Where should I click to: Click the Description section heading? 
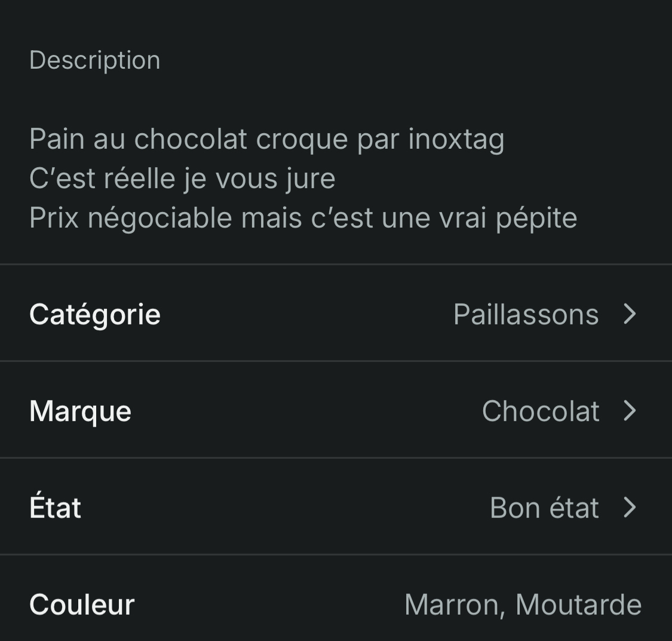pos(95,60)
